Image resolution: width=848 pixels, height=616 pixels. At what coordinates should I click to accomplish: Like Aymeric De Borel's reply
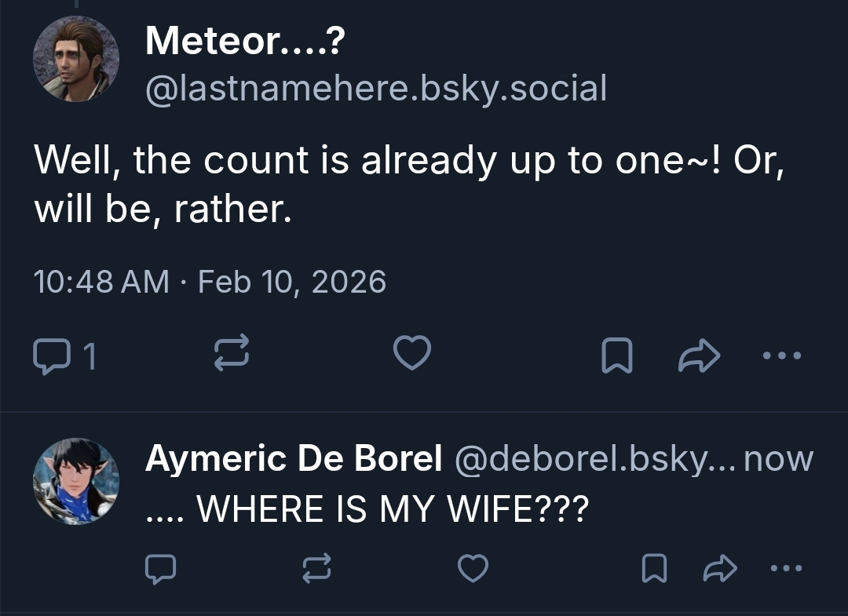(x=473, y=568)
